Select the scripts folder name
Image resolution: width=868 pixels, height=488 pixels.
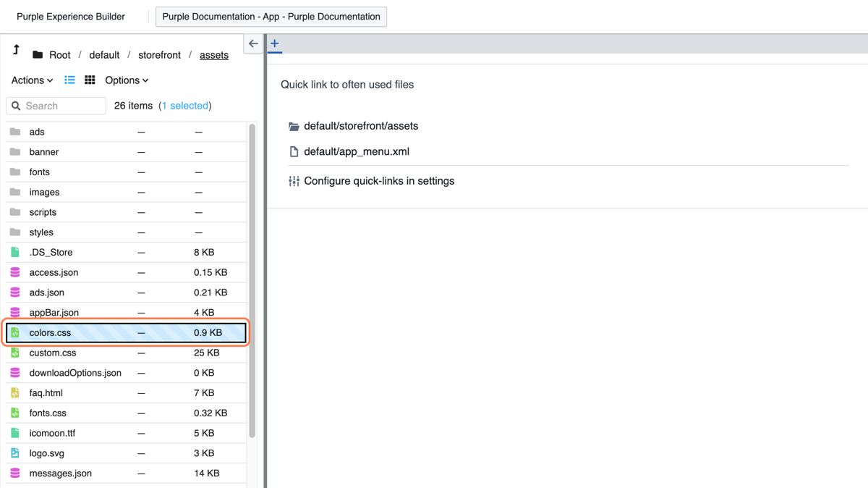43,212
